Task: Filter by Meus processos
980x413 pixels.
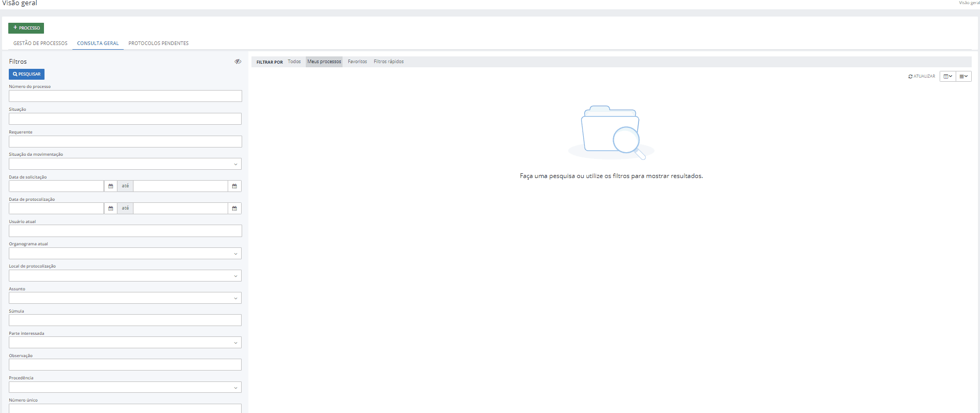Action: pos(324,62)
